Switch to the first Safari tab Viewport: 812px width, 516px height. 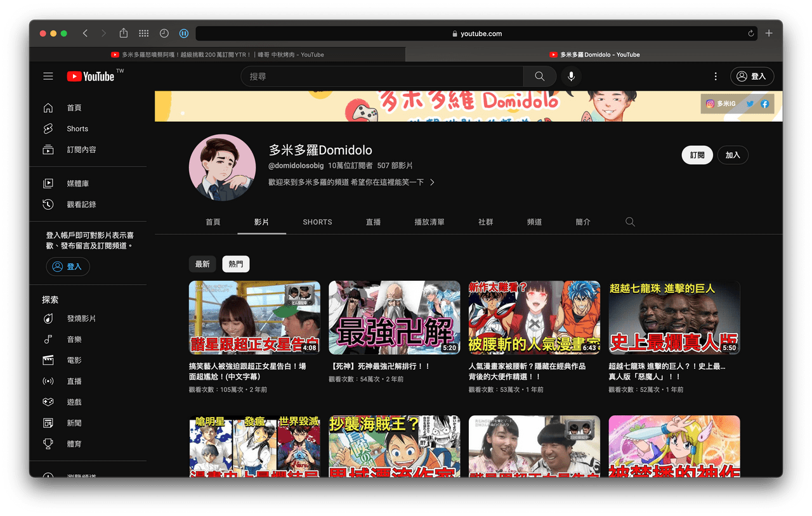pyautogui.click(x=218, y=55)
